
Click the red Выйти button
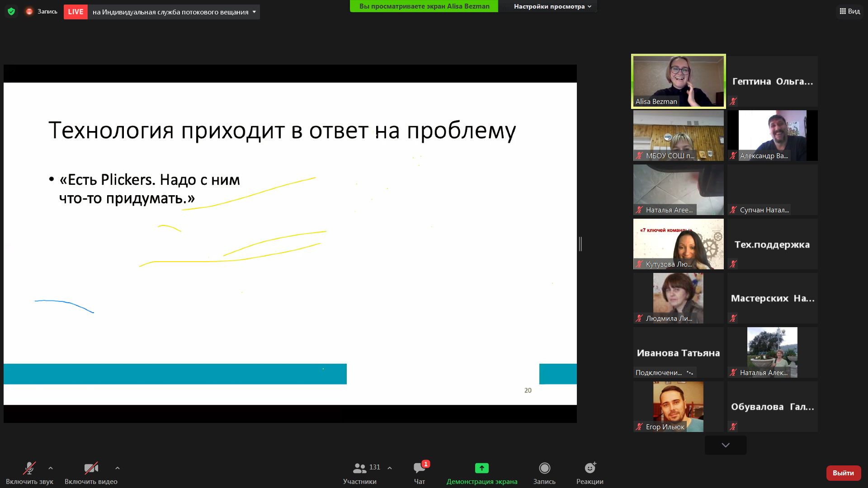[x=844, y=473]
